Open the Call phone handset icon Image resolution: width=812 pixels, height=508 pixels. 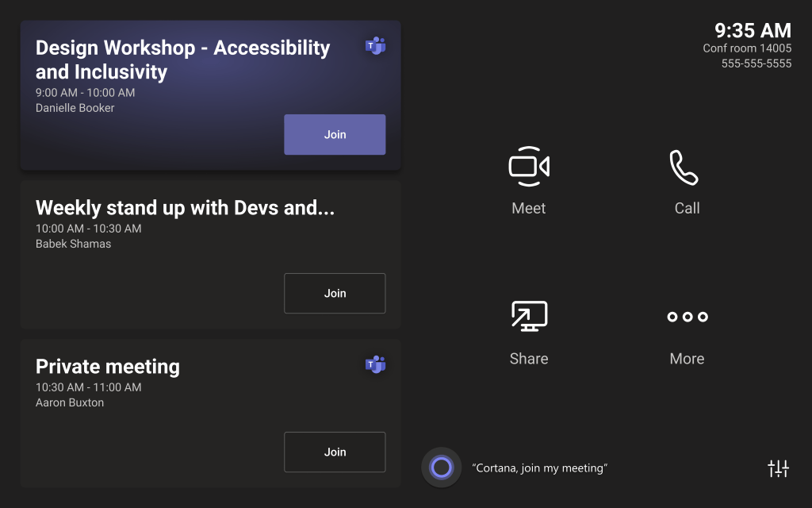coord(684,167)
